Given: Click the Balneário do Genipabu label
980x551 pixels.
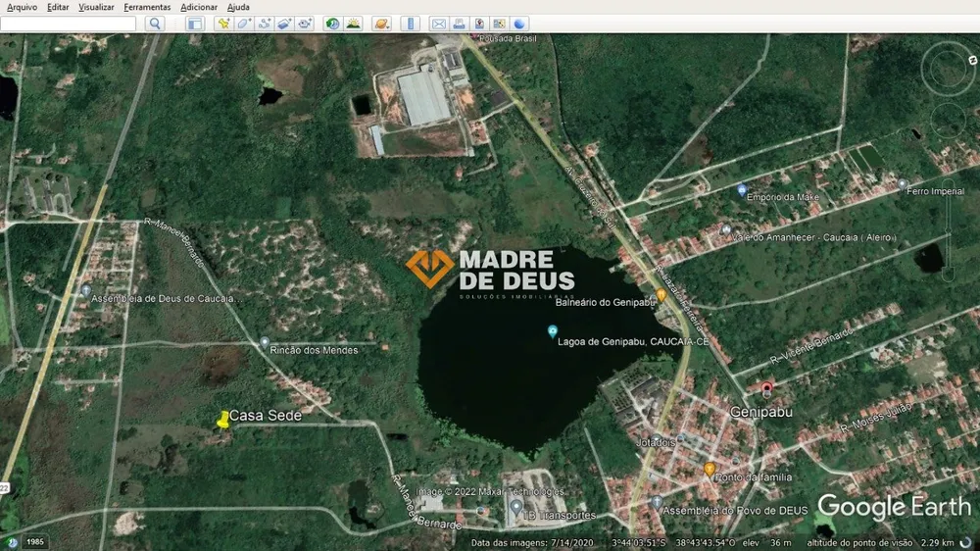Looking at the screenshot, I should tap(605, 302).
